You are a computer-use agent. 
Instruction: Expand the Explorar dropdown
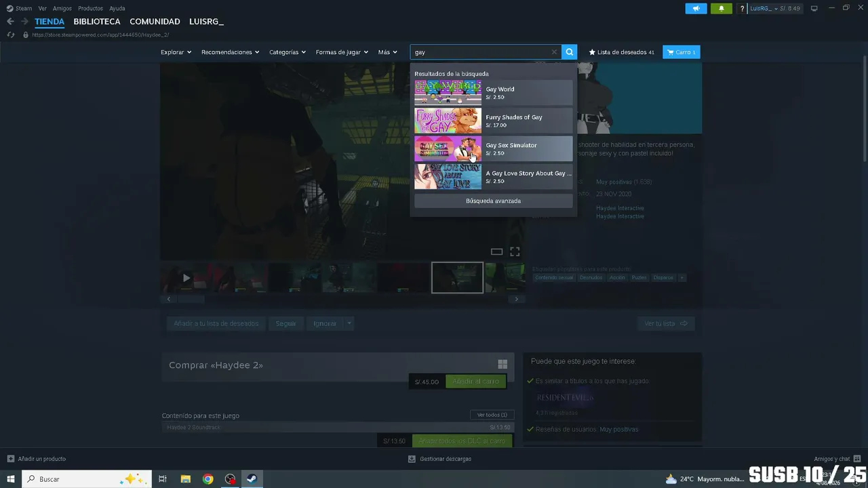[x=176, y=52]
